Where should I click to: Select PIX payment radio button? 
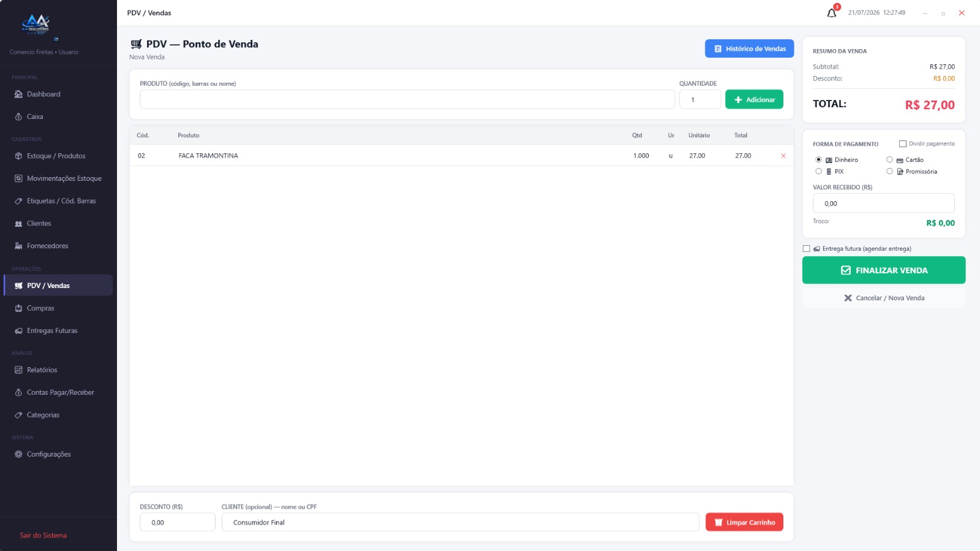(x=818, y=172)
